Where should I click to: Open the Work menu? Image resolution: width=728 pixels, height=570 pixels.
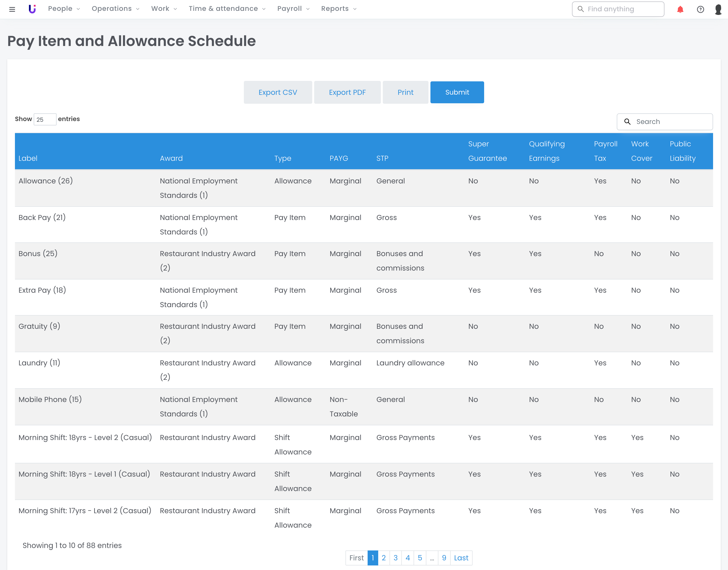click(x=163, y=9)
